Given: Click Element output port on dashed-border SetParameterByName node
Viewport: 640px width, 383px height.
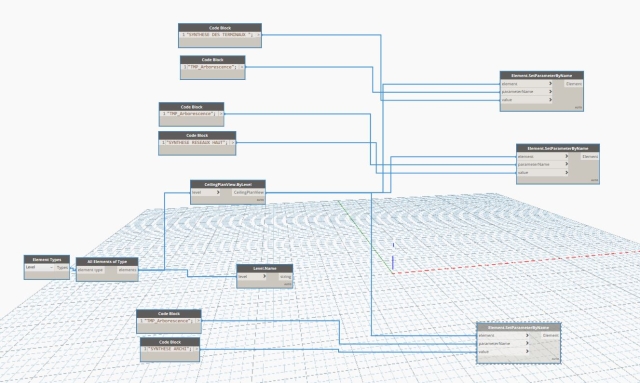Looking at the screenshot, I should (551, 336).
